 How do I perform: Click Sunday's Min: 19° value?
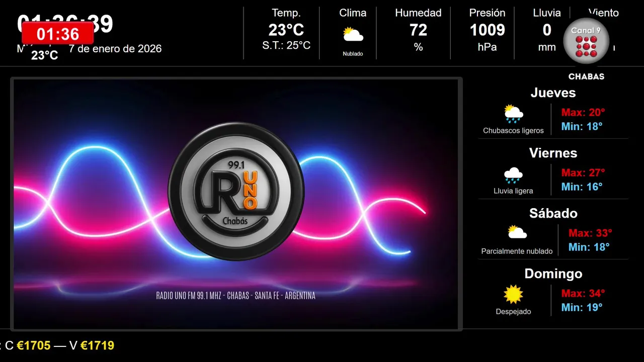pyautogui.click(x=582, y=307)
